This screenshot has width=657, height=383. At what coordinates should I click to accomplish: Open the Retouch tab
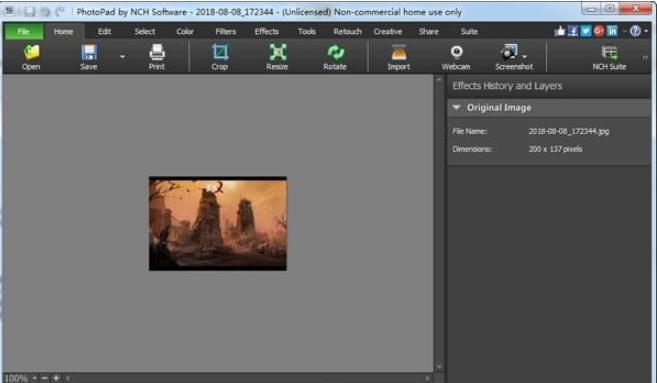347,31
